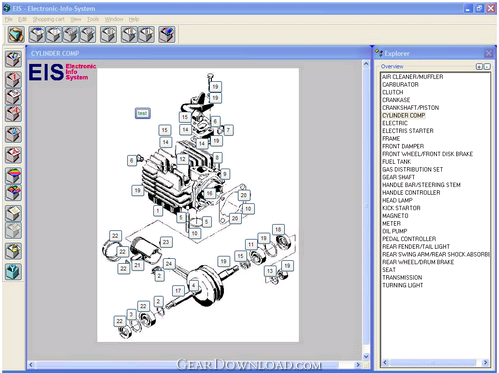Screen dimensions: 499x373
Task: Click part callout number 23 on diagram
Action: coord(166,242)
